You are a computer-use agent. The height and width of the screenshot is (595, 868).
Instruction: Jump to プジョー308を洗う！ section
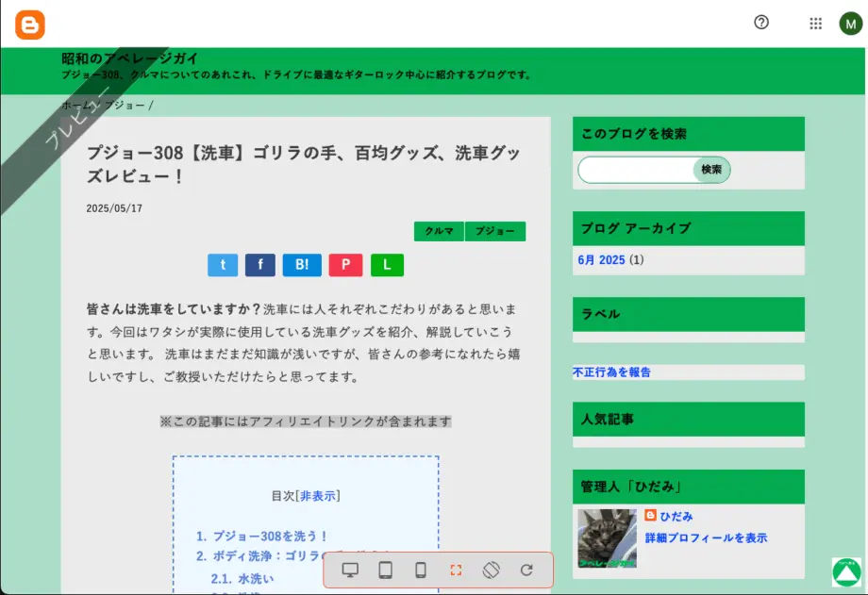pyautogui.click(x=271, y=536)
